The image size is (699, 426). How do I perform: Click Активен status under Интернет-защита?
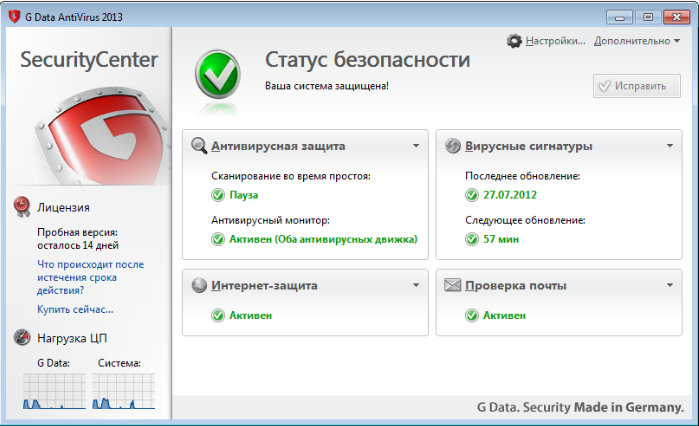[251, 315]
